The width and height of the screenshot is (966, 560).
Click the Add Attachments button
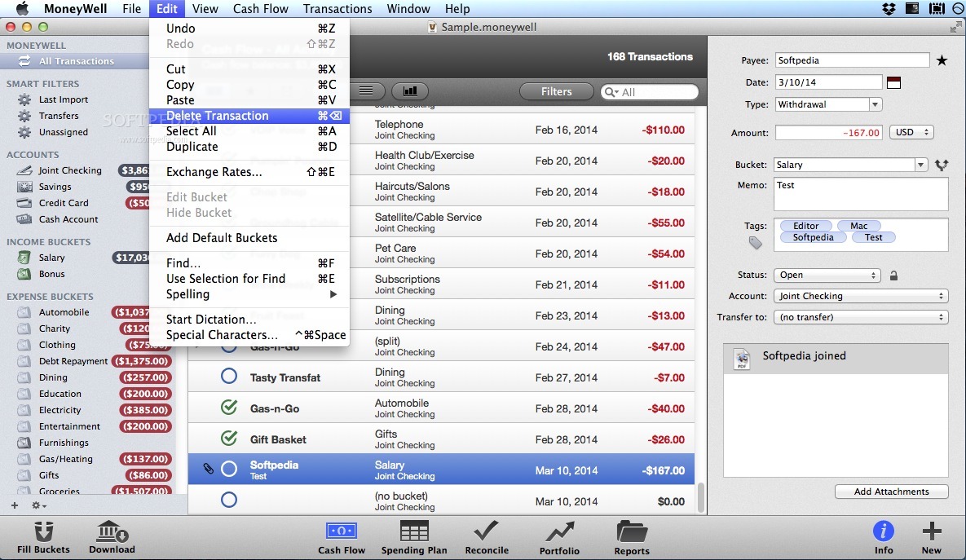(x=891, y=491)
